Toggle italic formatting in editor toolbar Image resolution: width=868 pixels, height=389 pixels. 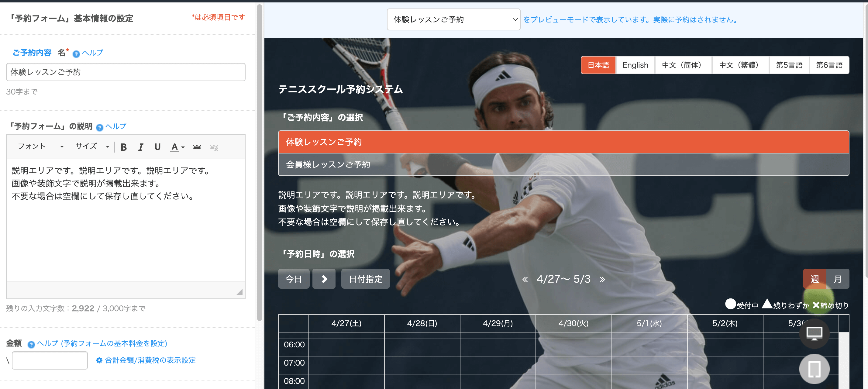[140, 147]
